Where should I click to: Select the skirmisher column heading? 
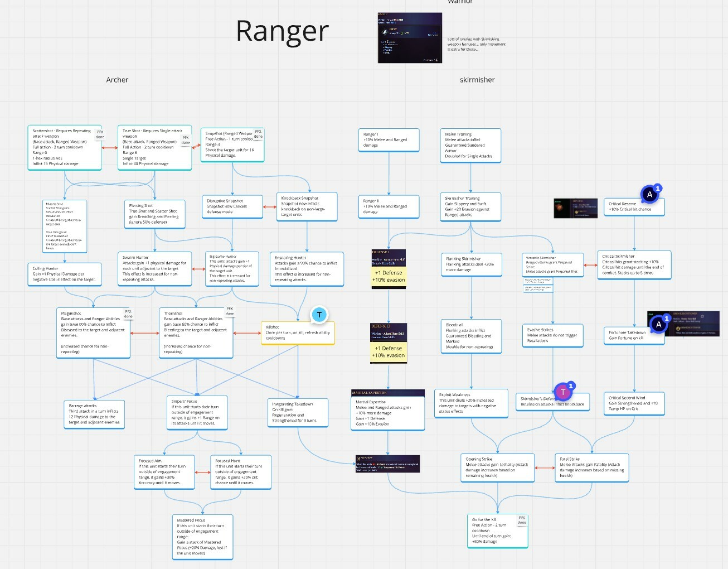coord(477,80)
